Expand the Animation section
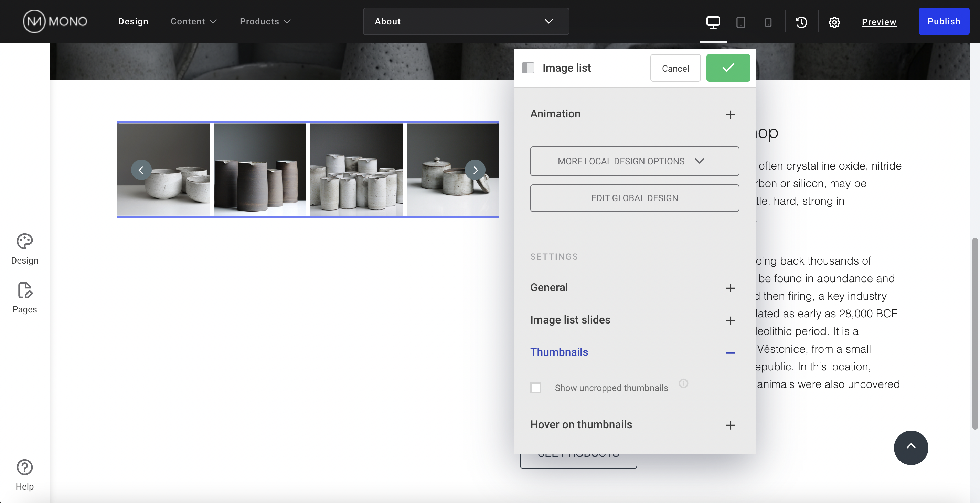This screenshot has height=503, width=980. (730, 114)
